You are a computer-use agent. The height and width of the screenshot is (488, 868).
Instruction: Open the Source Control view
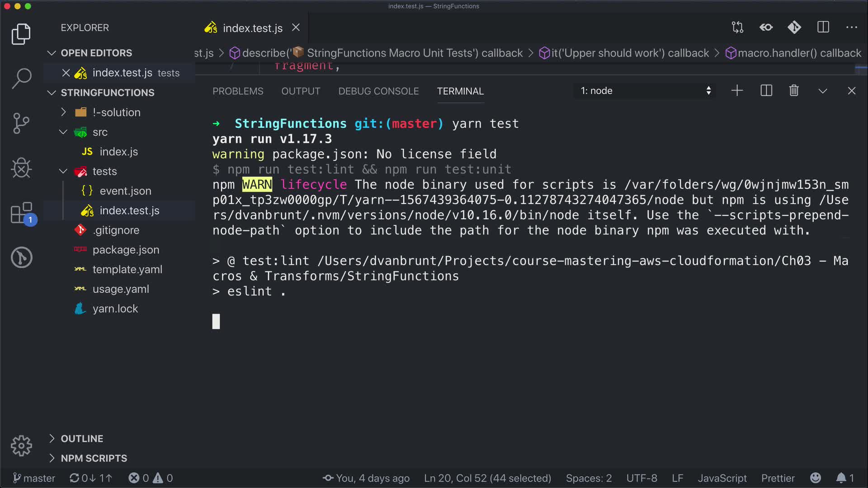tap(21, 123)
